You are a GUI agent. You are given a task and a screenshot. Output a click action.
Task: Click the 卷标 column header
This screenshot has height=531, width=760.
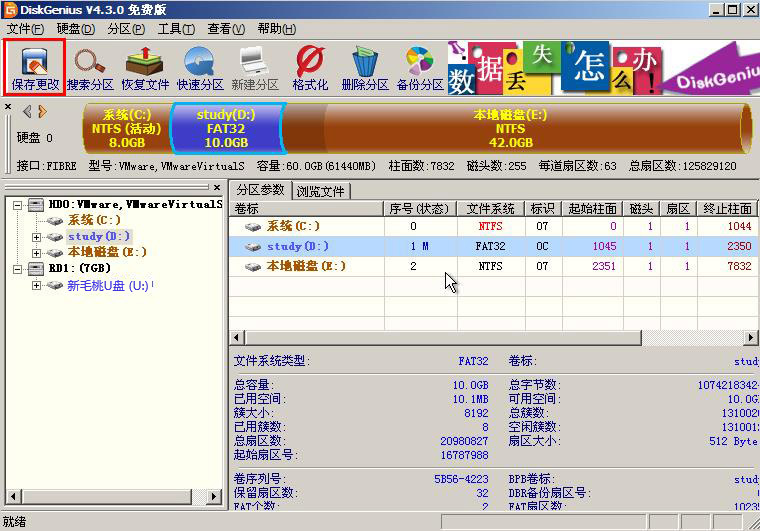307,209
